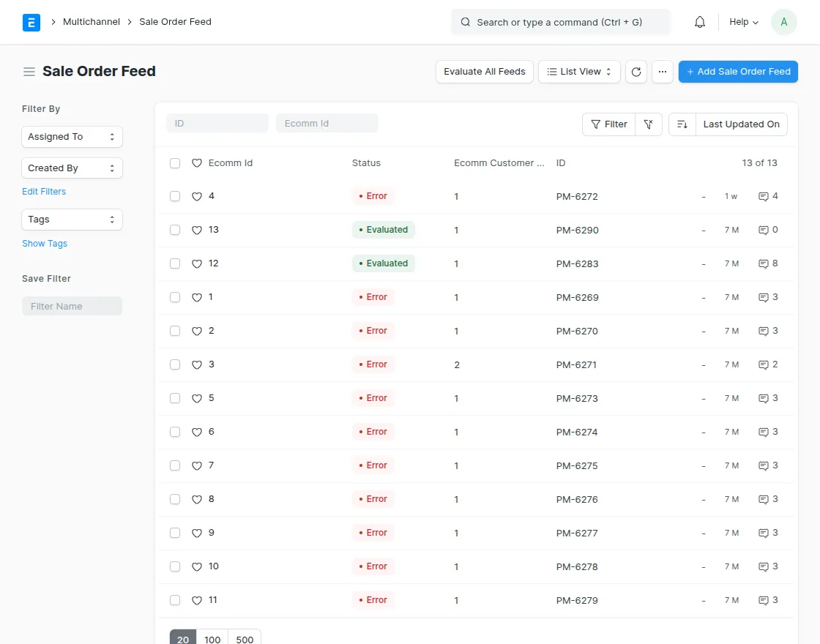Image resolution: width=820 pixels, height=644 pixels.
Task: Click Evaluate All Feeds
Action: pos(484,71)
